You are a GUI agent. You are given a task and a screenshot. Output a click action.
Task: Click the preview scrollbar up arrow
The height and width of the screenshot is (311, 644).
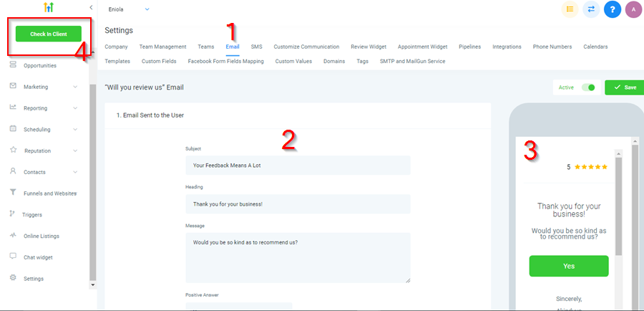click(x=618, y=153)
